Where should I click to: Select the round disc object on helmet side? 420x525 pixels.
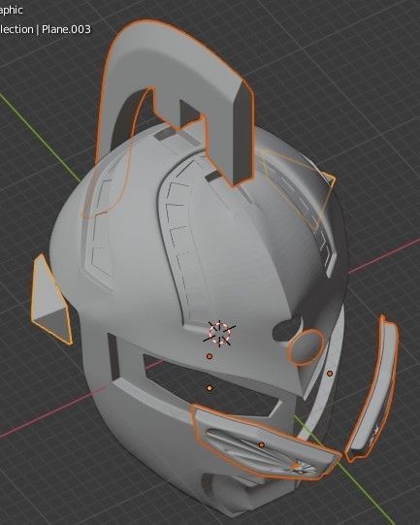[307, 346]
